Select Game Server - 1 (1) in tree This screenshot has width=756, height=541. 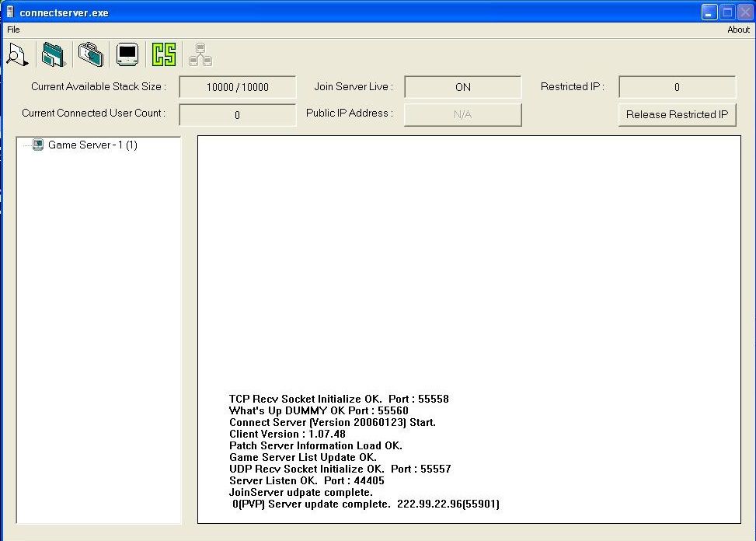92,145
